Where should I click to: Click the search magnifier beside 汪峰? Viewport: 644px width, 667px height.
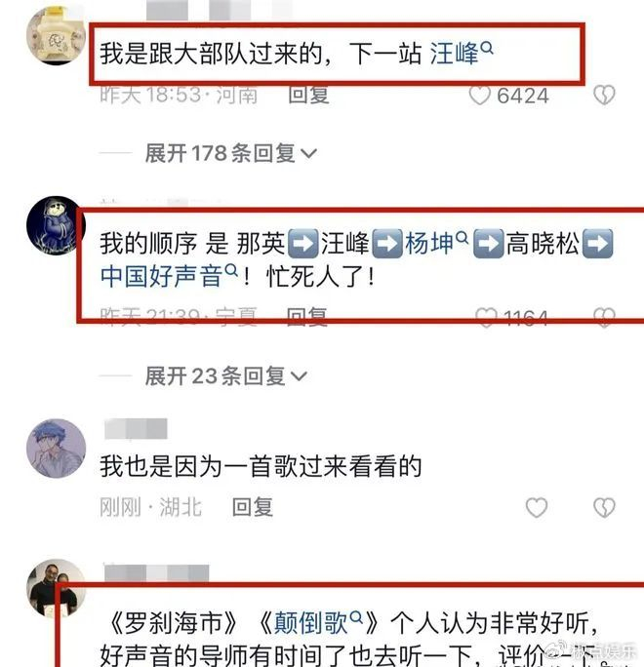(x=487, y=48)
